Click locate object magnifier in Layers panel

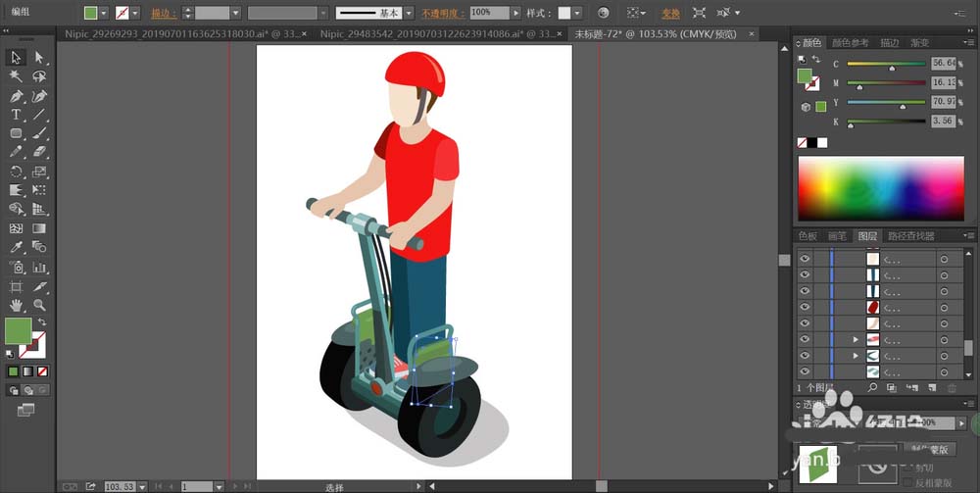(x=872, y=388)
